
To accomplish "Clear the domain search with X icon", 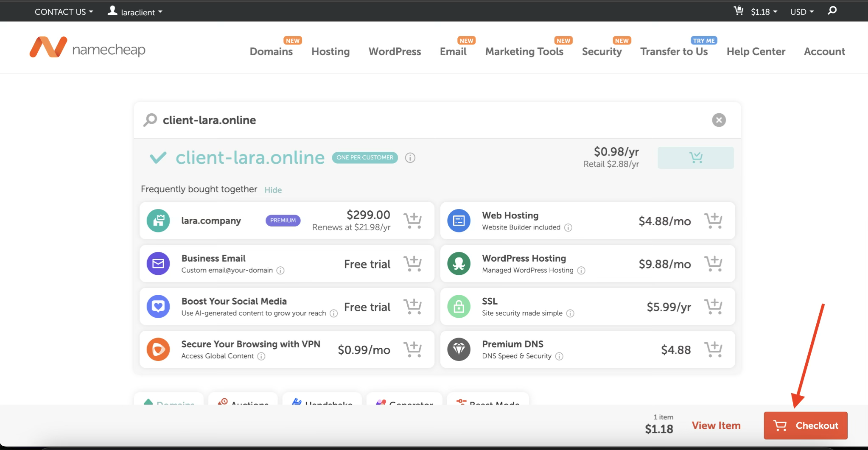I will (x=719, y=120).
